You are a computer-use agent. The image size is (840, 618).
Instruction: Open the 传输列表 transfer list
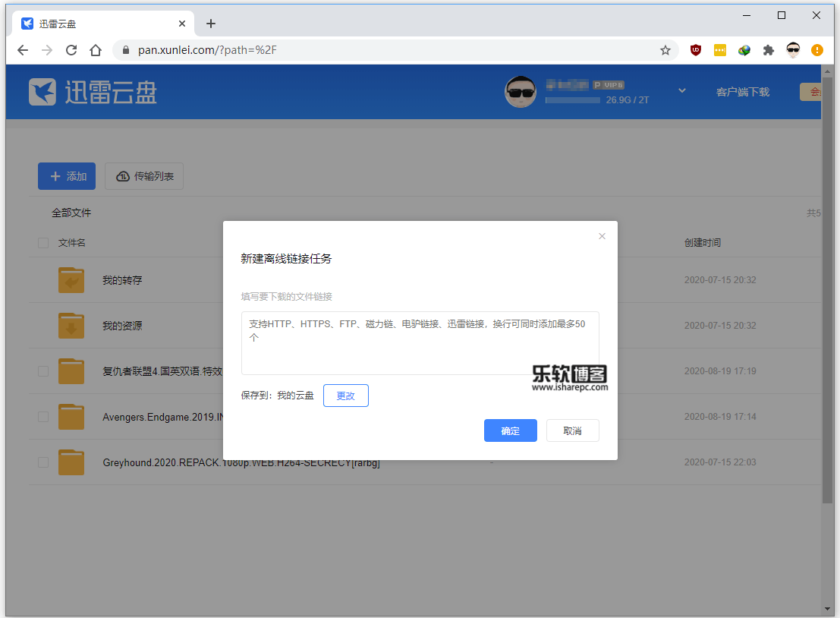(x=144, y=176)
